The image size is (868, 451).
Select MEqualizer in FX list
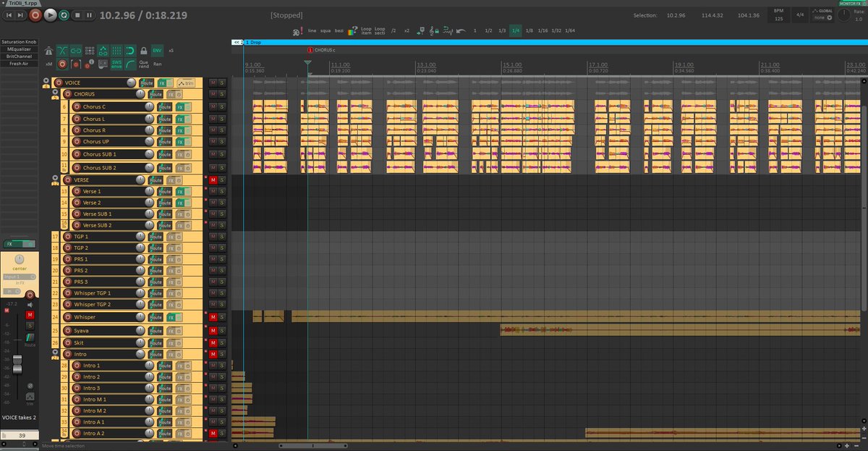pos(20,49)
